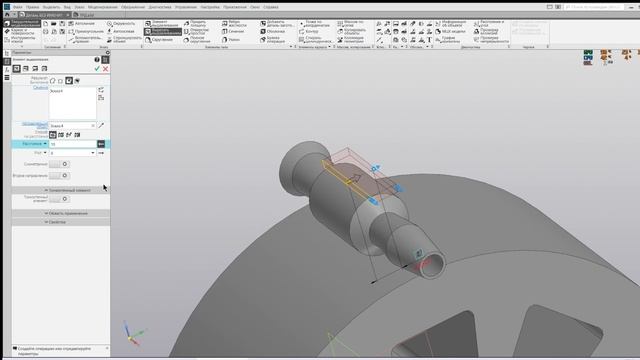
Task: Click the angle direction arrow icon
Action: tap(101, 153)
